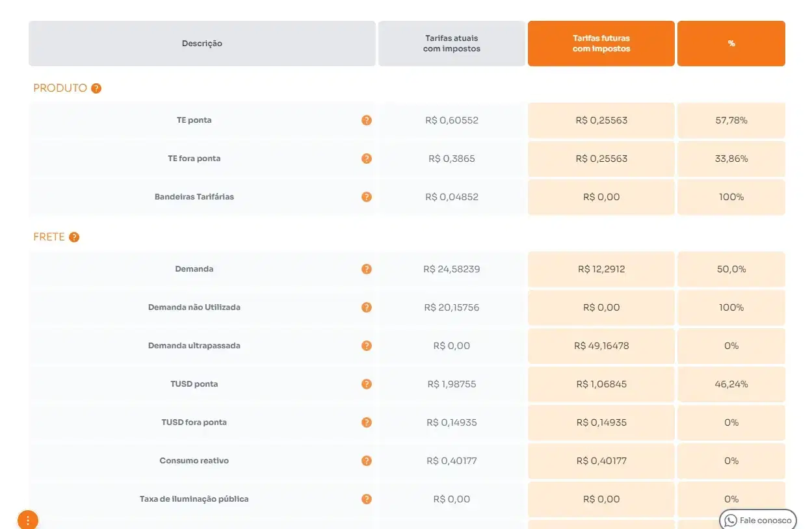The width and height of the screenshot is (812, 529).
Task: Click current tariff for Taxa de iluminação pública
Action: 452,499
